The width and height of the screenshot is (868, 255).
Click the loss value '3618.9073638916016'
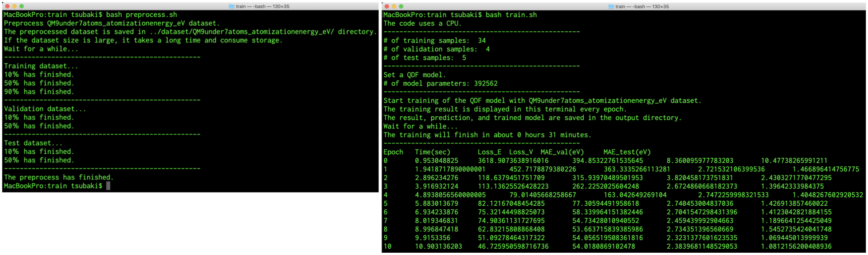pyautogui.click(x=513, y=161)
